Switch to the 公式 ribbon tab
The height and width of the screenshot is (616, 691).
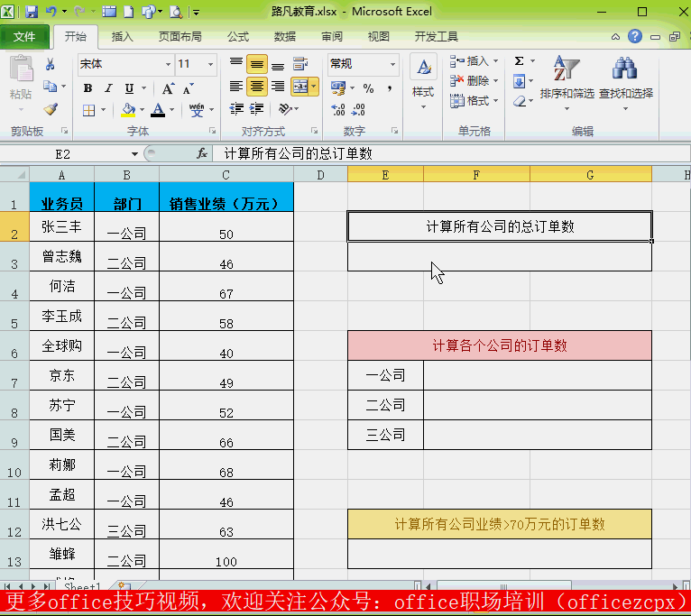tap(238, 37)
